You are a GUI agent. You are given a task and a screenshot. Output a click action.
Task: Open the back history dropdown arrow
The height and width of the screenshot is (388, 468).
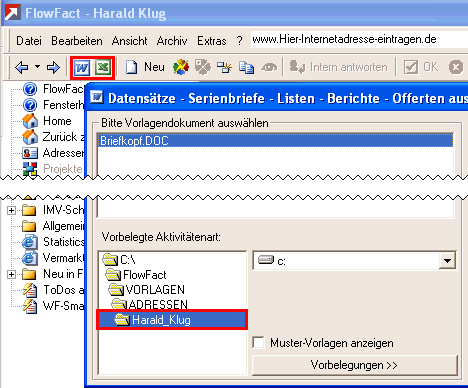[37, 67]
